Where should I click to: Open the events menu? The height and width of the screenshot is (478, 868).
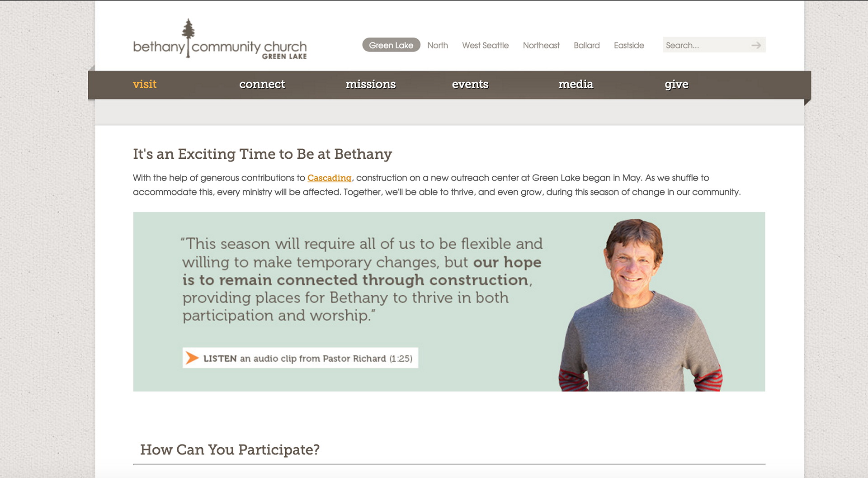pos(470,84)
